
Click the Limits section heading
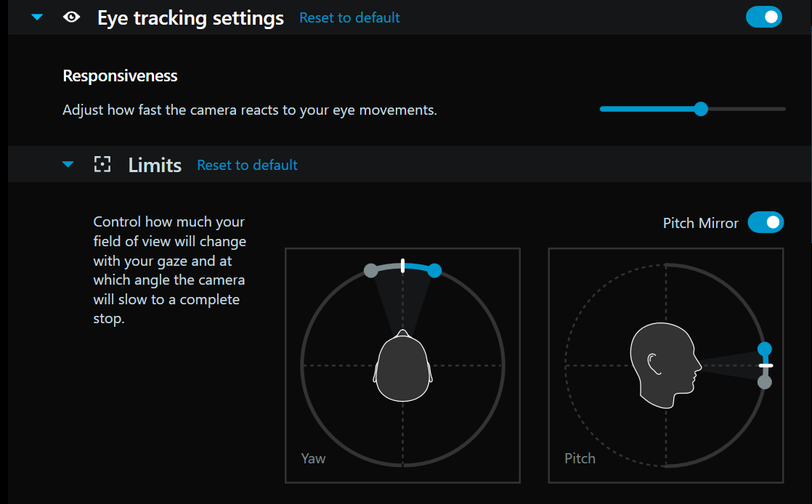click(x=155, y=165)
